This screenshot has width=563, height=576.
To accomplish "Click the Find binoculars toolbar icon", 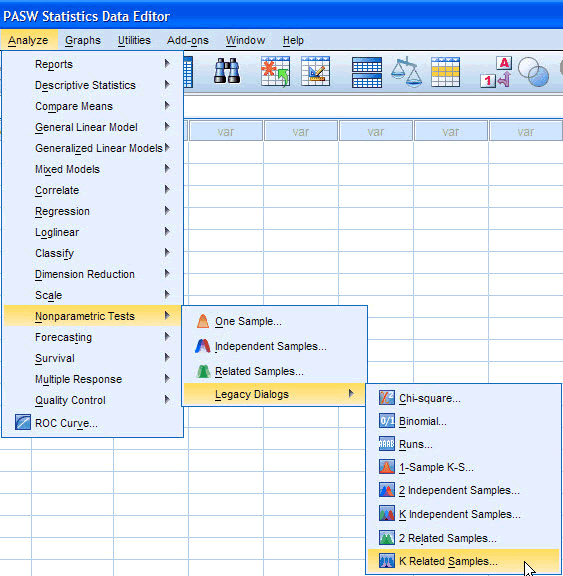I will click(x=227, y=71).
